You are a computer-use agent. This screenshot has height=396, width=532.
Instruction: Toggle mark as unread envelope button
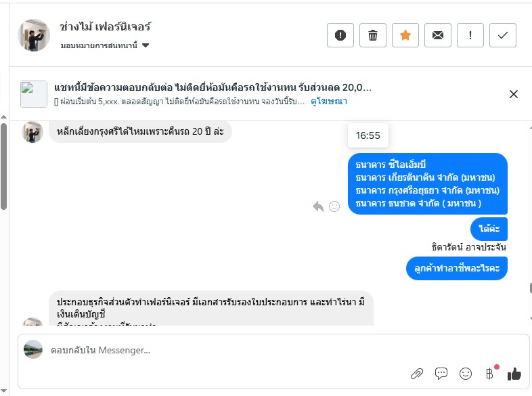438,36
